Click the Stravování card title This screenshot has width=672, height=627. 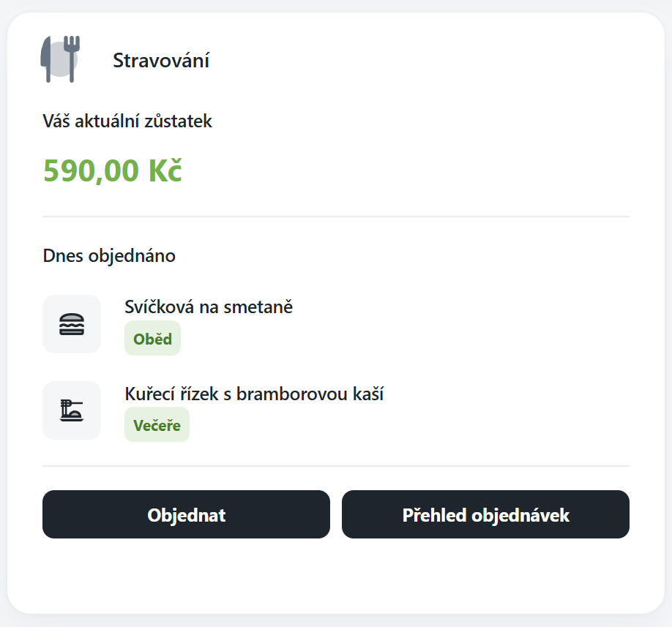[161, 61]
